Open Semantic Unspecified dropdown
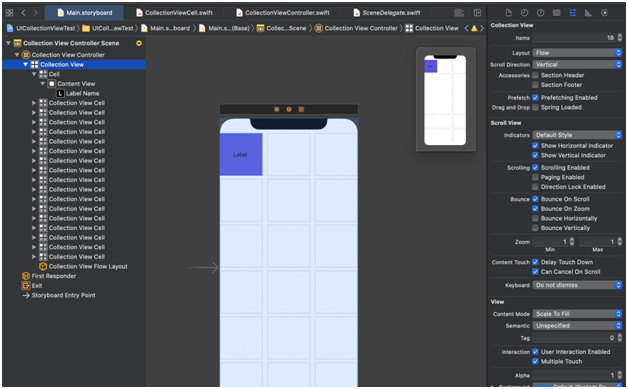 tap(577, 326)
